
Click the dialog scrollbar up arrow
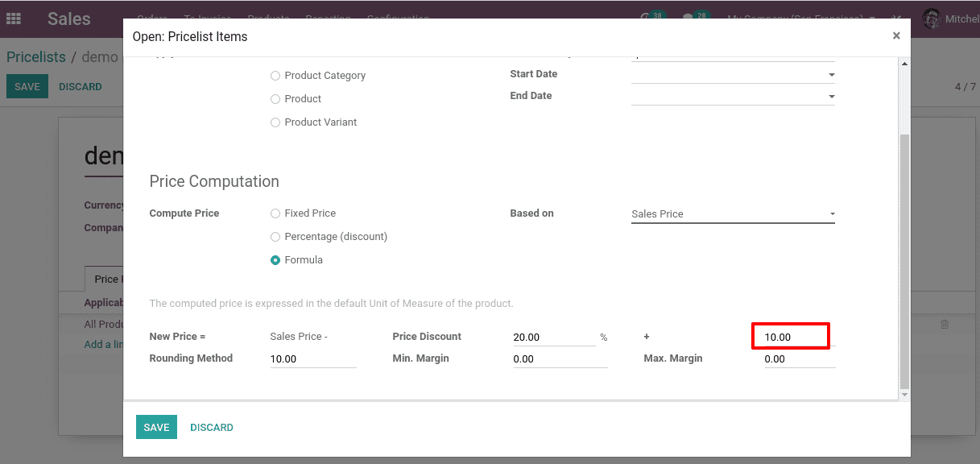[x=904, y=64]
